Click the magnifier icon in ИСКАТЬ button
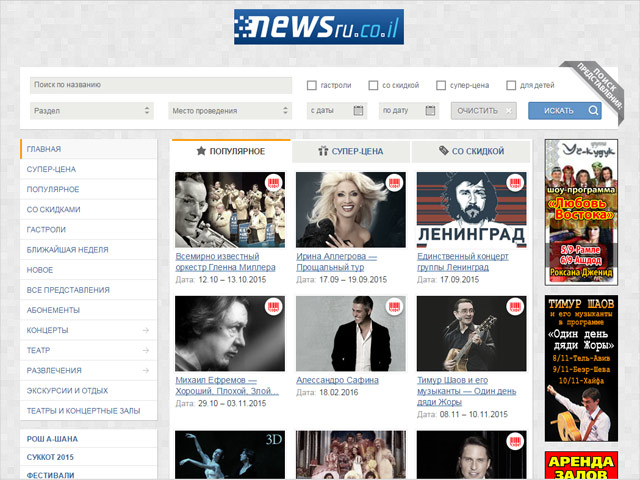640x480 pixels. coord(593,111)
